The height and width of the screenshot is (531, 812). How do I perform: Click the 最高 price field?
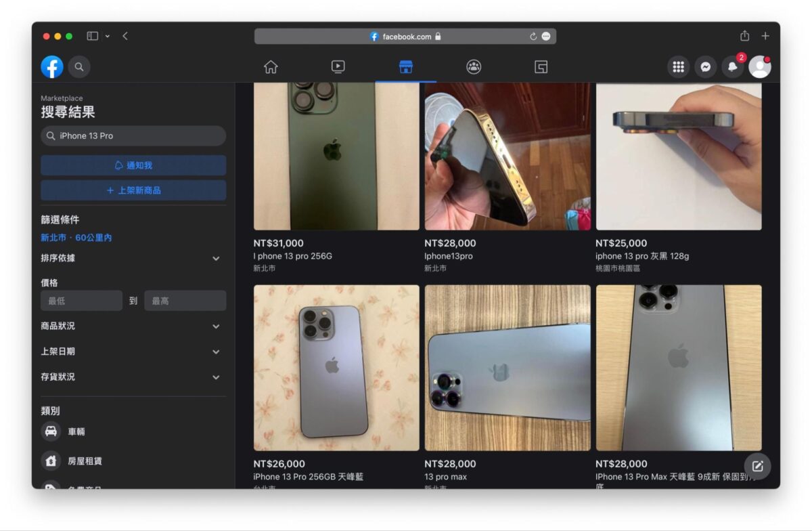click(x=185, y=301)
